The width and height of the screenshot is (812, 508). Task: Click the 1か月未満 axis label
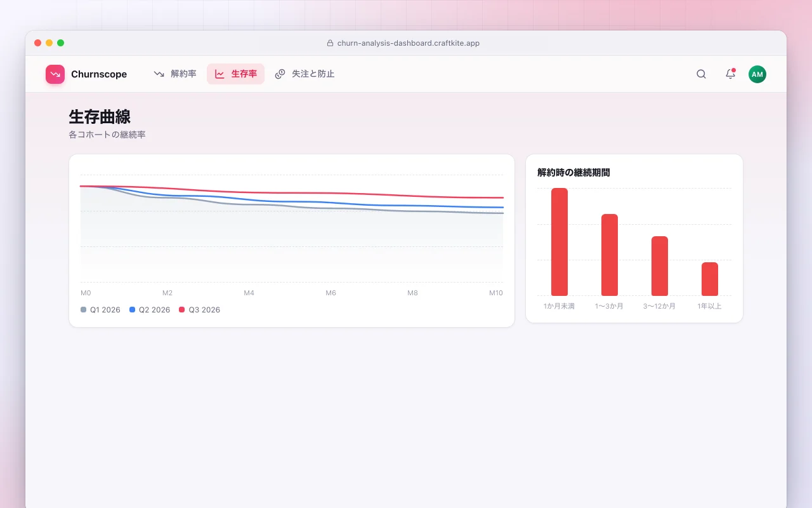(560, 306)
